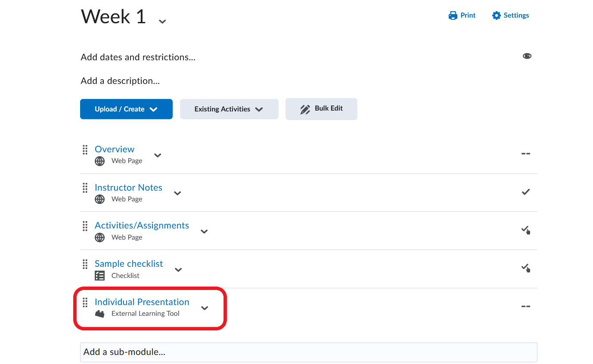This screenshot has width=593, height=364.
Task: Open the Upload / Create dropdown
Action: (x=126, y=109)
